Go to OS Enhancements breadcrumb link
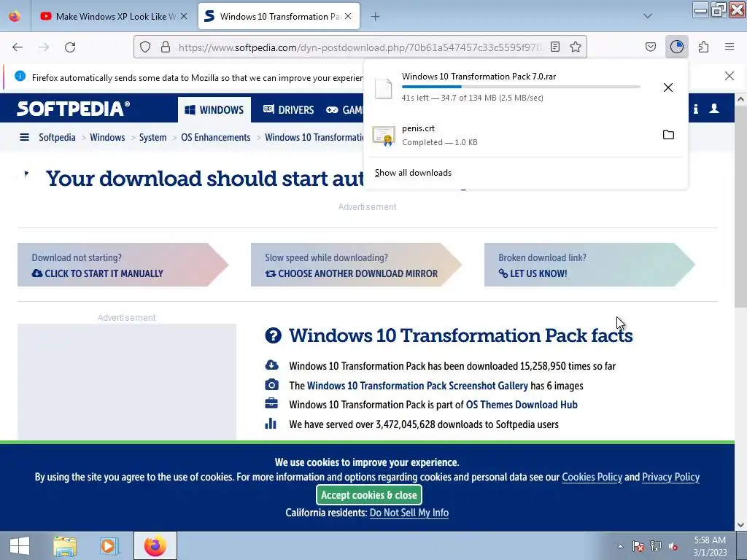Viewport: 747px width, 560px height. (x=215, y=138)
